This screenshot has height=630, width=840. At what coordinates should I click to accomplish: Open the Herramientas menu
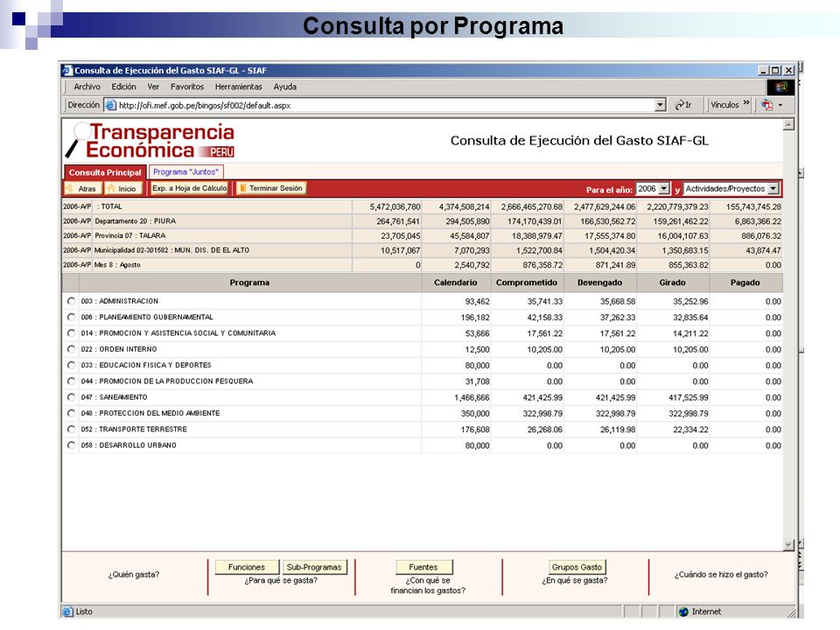[x=238, y=87]
